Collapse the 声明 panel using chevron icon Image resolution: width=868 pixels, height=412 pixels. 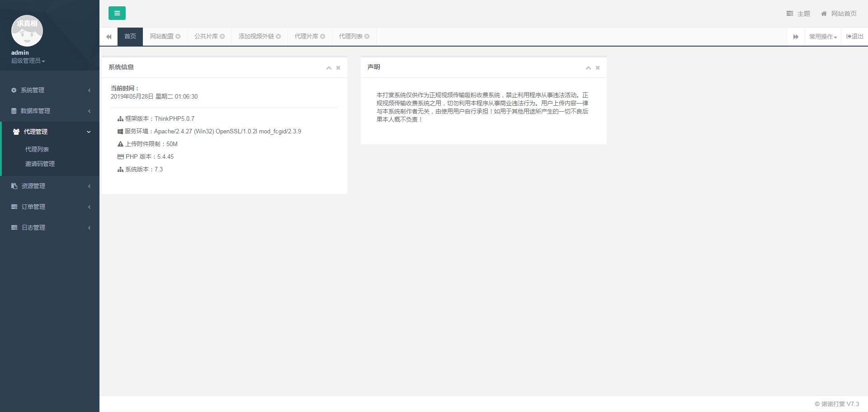tap(588, 68)
